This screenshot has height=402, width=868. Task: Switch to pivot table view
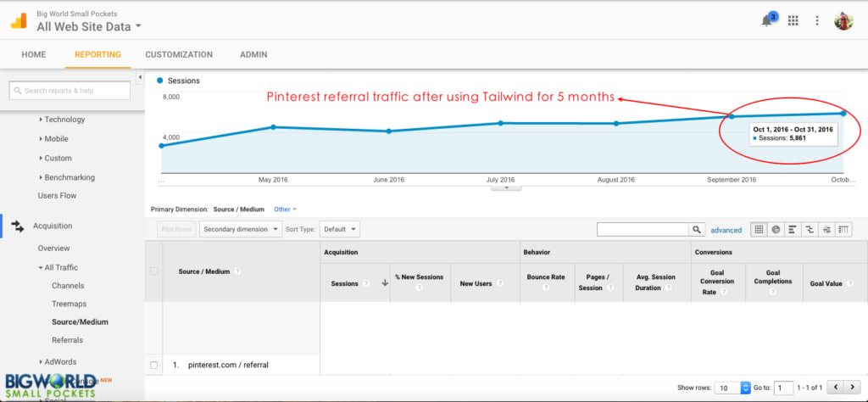[843, 229]
